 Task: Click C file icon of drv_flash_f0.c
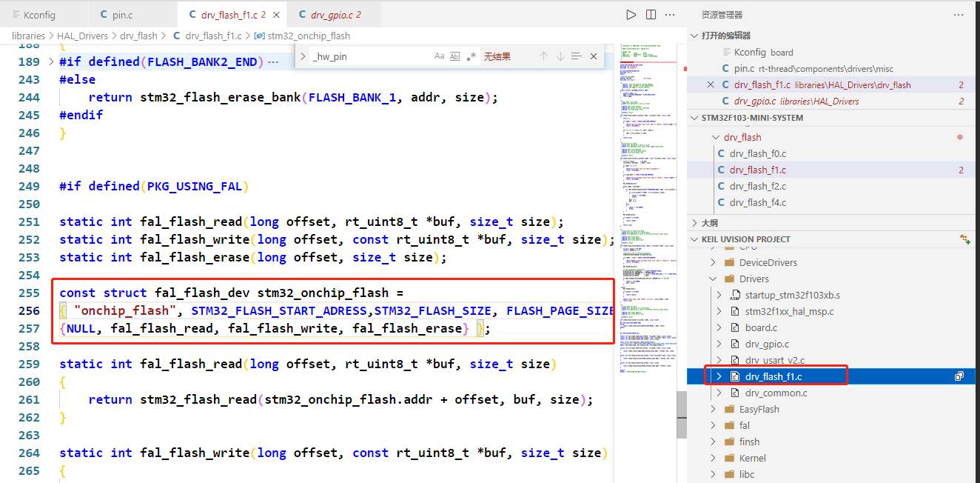coord(722,153)
